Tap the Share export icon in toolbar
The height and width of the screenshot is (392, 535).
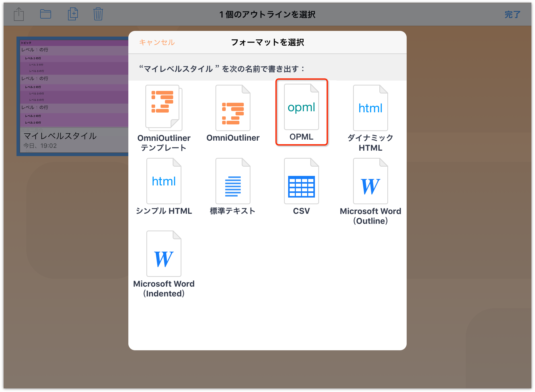(x=19, y=14)
